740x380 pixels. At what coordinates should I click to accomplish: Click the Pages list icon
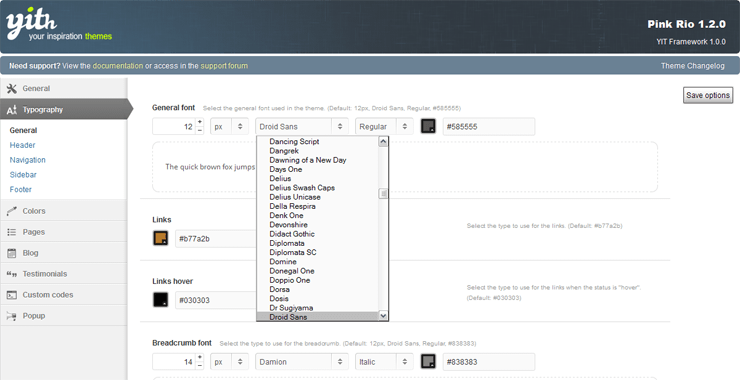[12, 232]
